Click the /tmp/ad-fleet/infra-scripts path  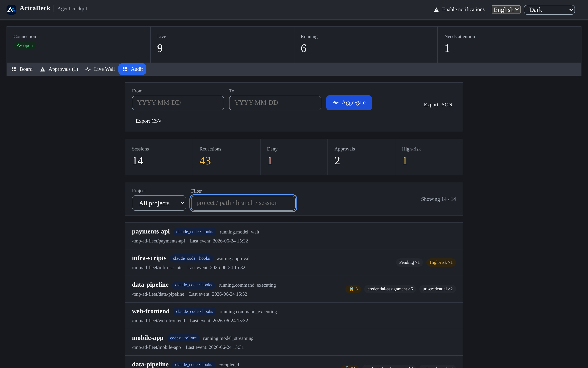(x=157, y=267)
